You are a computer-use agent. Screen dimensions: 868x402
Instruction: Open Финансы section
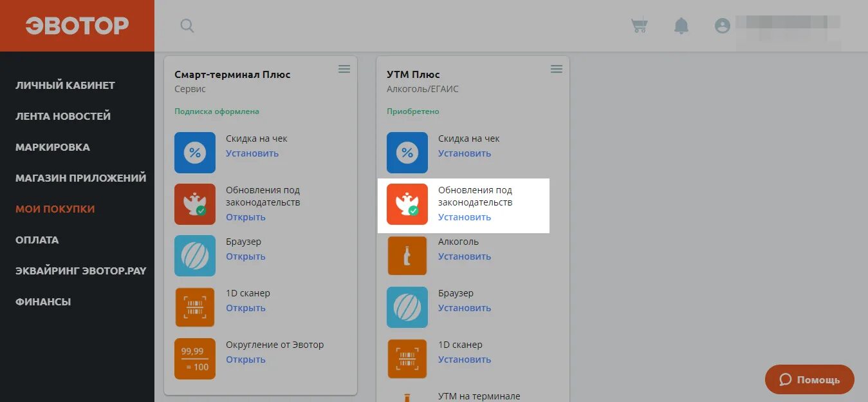coord(43,301)
